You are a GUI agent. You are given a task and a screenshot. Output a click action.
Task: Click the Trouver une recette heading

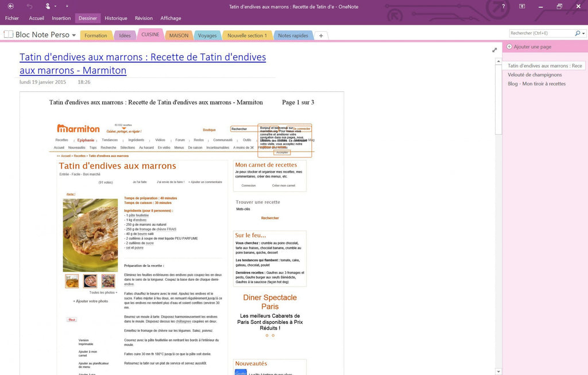click(x=258, y=202)
